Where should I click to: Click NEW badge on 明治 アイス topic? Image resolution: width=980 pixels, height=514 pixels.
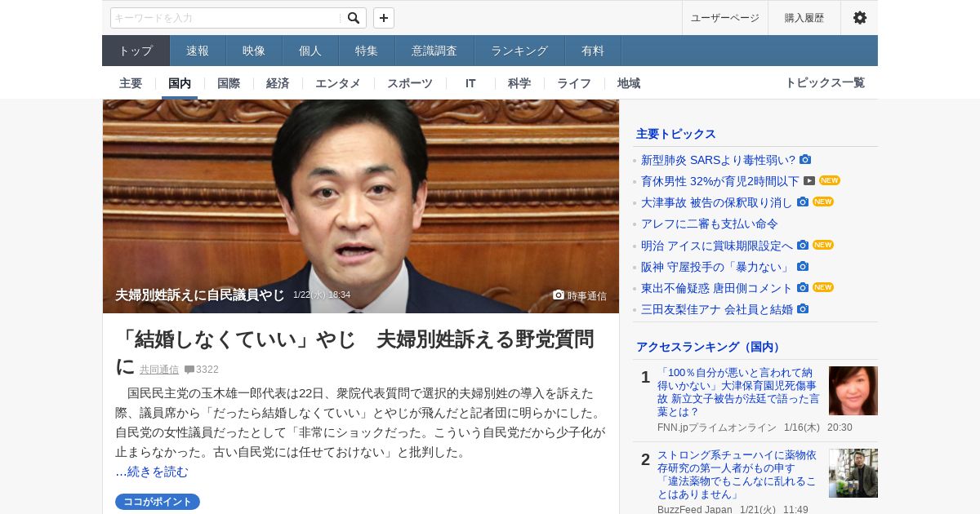[823, 245]
